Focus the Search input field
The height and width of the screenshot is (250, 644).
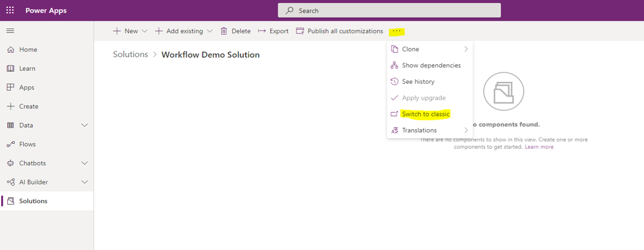pyautogui.click(x=389, y=11)
